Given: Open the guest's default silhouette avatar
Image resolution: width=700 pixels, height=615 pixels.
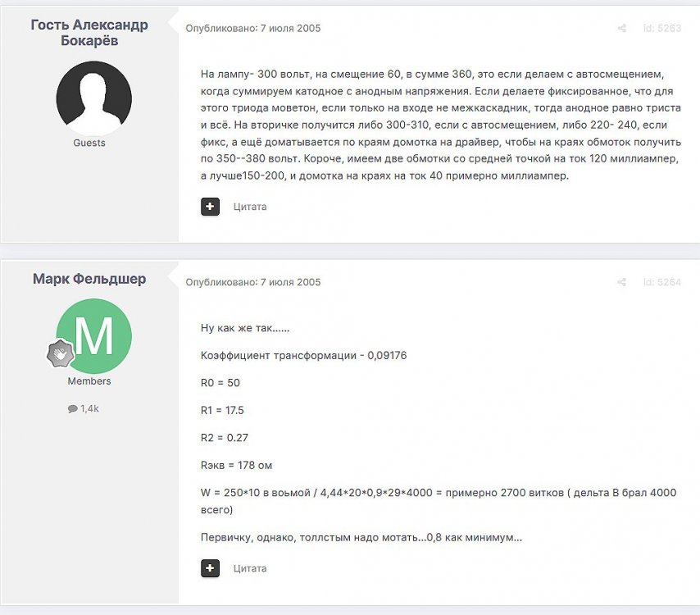Looking at the screenshot, I should pyautogui.click(x=93, y=98).
